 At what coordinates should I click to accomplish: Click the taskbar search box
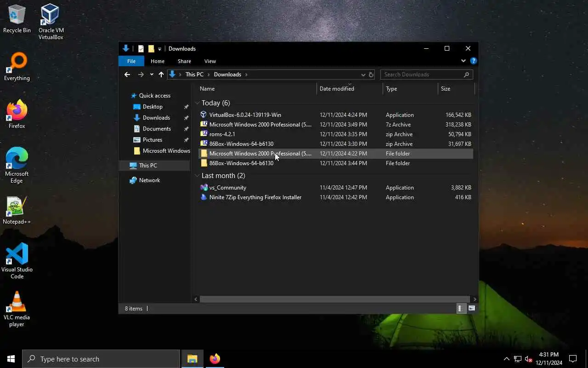tap(101, 359)
